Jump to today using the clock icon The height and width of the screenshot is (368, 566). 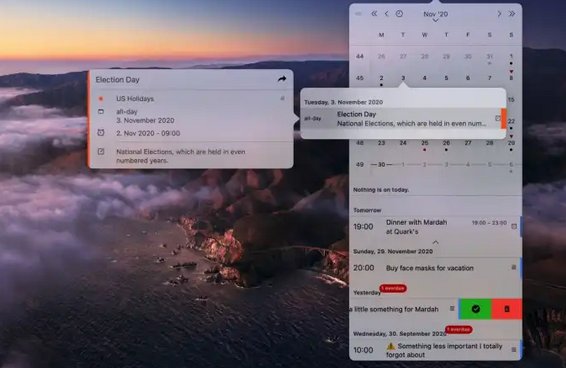pos(399,14)
